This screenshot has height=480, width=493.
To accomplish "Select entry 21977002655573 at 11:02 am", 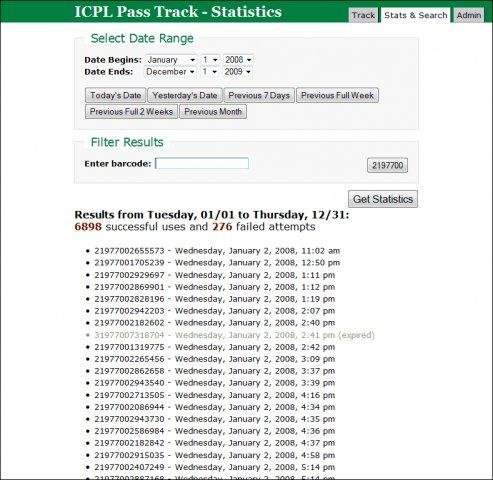I will tap(217, 251).
